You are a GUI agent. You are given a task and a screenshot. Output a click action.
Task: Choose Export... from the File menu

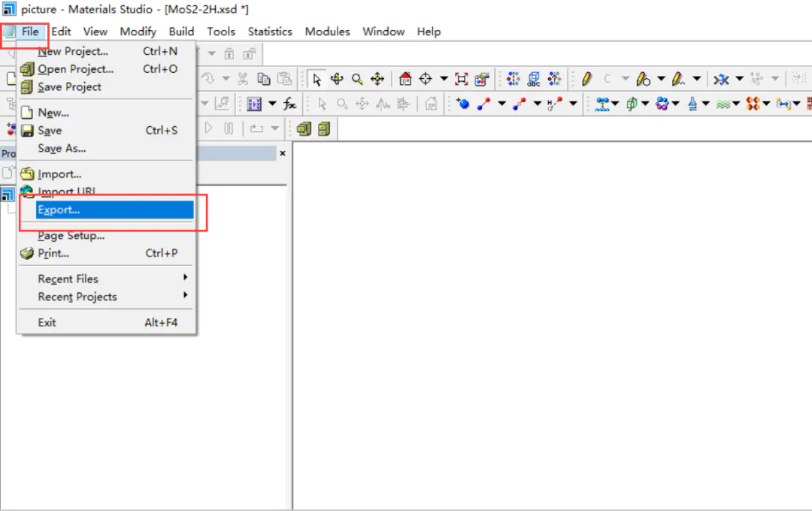pyautogui.click(x=59, y=210)
